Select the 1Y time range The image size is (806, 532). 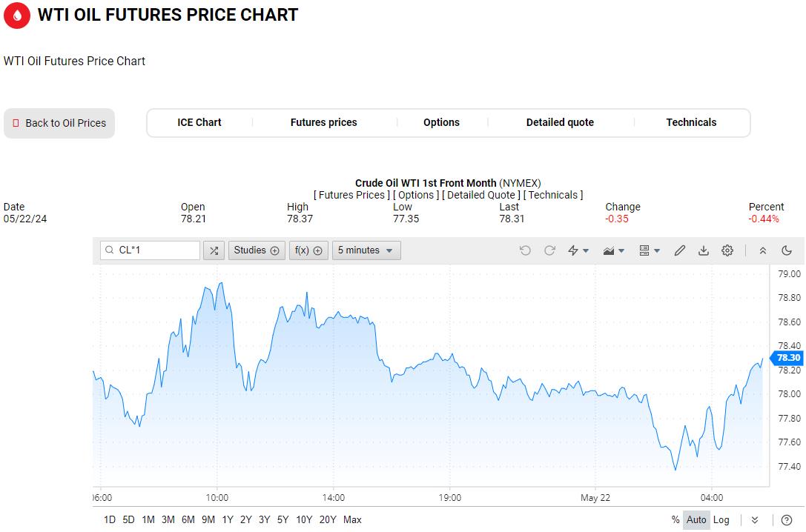tap(228, 519)
